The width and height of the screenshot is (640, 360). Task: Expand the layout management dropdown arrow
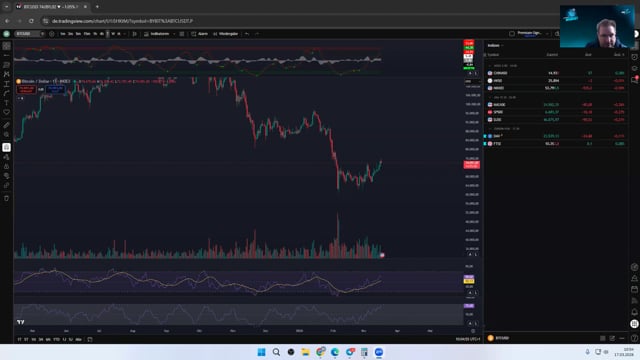(547, 34)
